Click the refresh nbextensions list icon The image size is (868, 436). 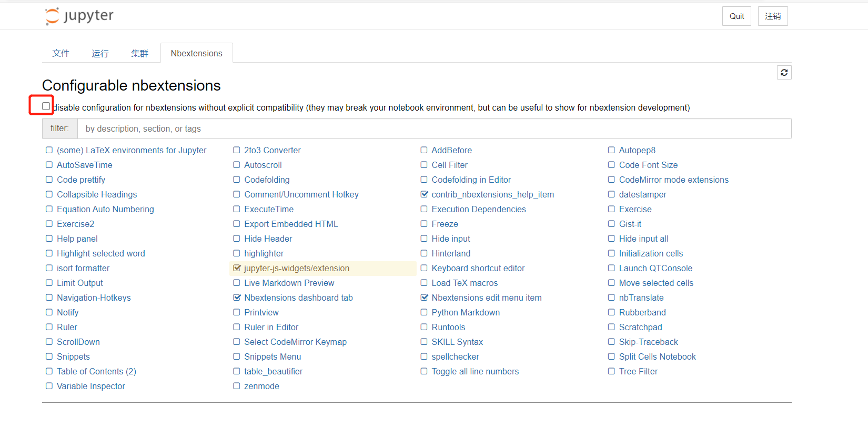(x=784, y=73)
